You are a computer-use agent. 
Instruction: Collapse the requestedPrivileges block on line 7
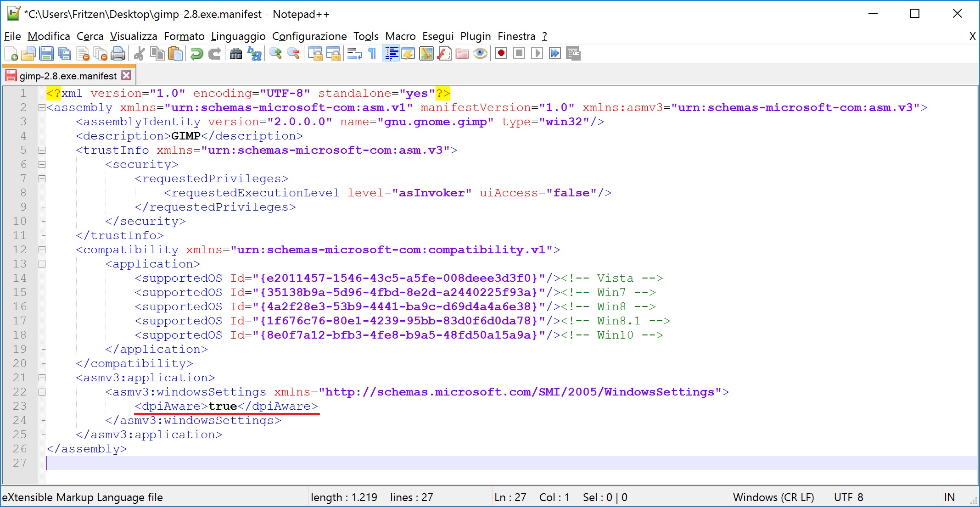pos(42,179)
